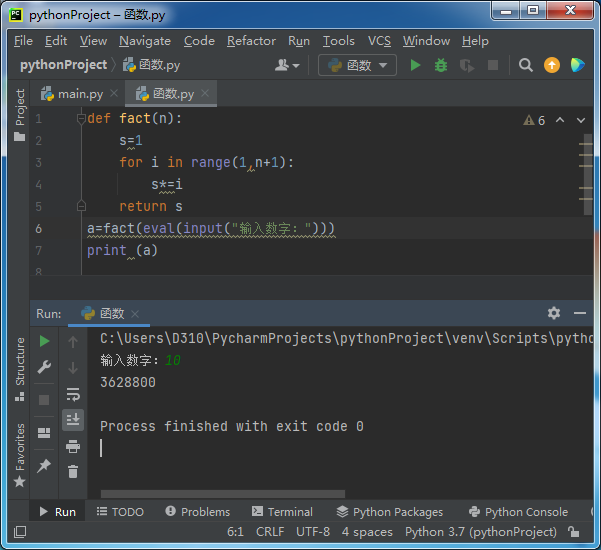The width and height of the screenshot is (601, 550).
Task: Start debugging with the green bug icon
Action: coord(441,65)
